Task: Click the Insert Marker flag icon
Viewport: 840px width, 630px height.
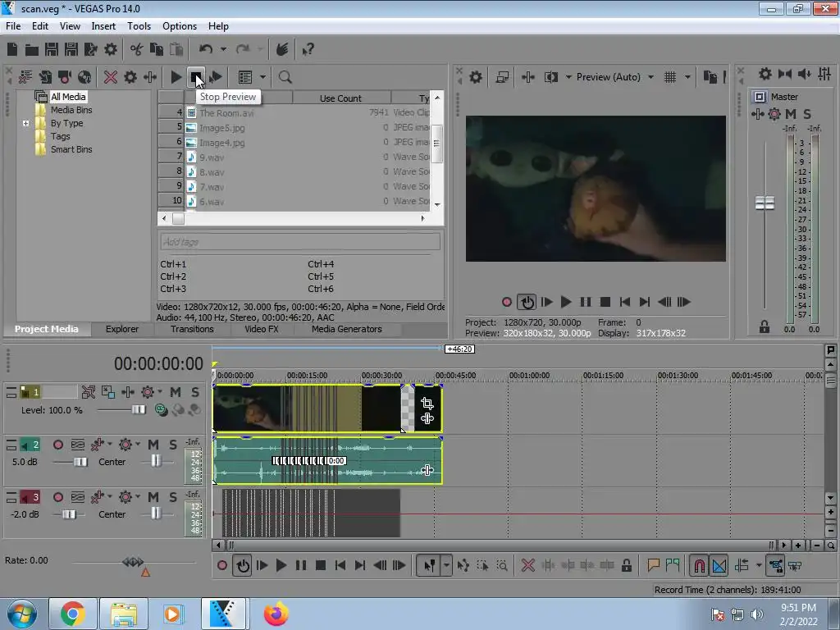Action: pos(653,565)
